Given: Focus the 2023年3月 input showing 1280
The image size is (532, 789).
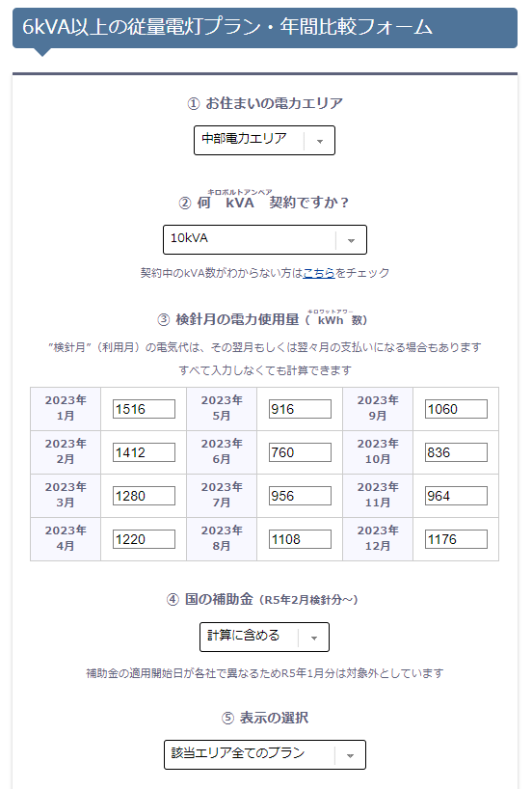Looking at the screenshot, I should point(144,496).
